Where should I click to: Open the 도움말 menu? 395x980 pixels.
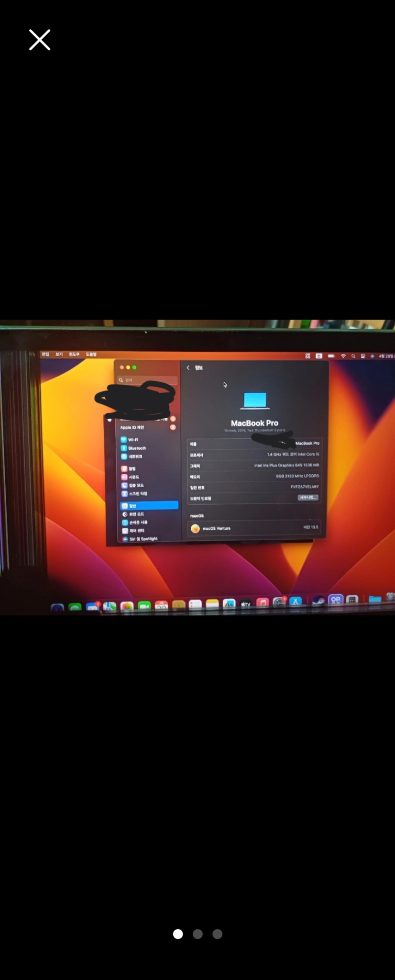click(x=91, y=355)
